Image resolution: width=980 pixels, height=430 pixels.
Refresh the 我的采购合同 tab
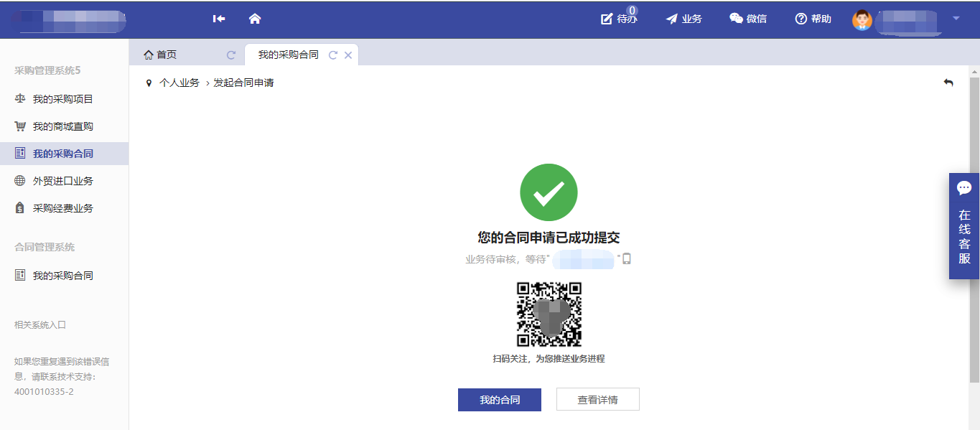332,55
